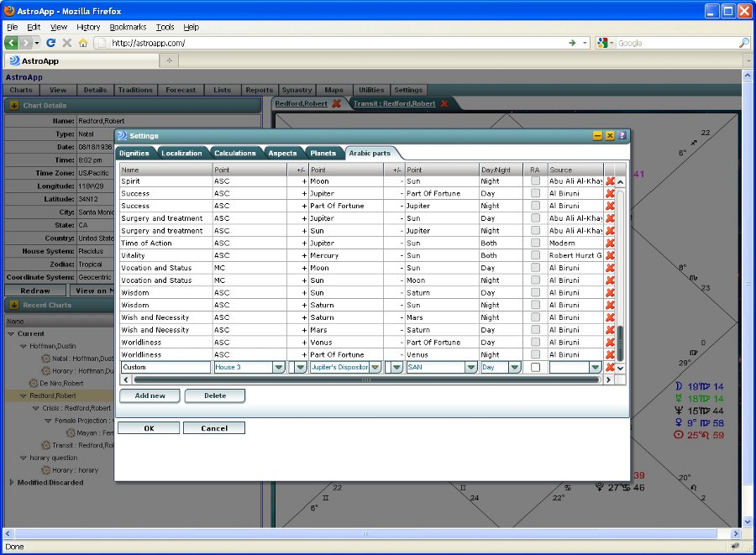Collapse the Chart Details panel arrow icon
Image resolution: width=756 pixels, height=555 pixels.
pyautogui.click(x=13, y=106)
